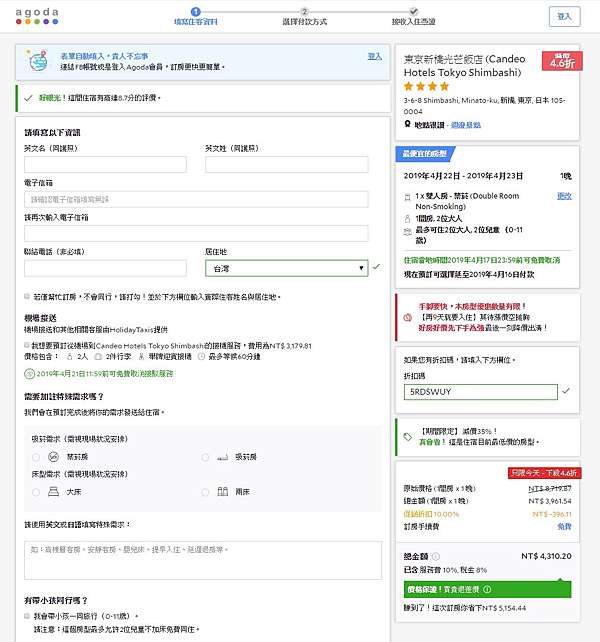Click the re-enter email input field
The image size is (600, 642).
click(196, 233)
